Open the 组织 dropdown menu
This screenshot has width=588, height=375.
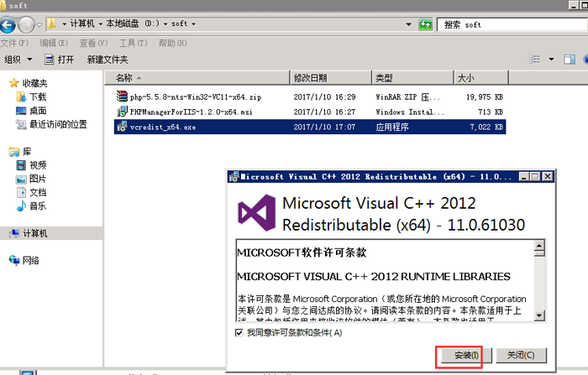tap(18, 60)
